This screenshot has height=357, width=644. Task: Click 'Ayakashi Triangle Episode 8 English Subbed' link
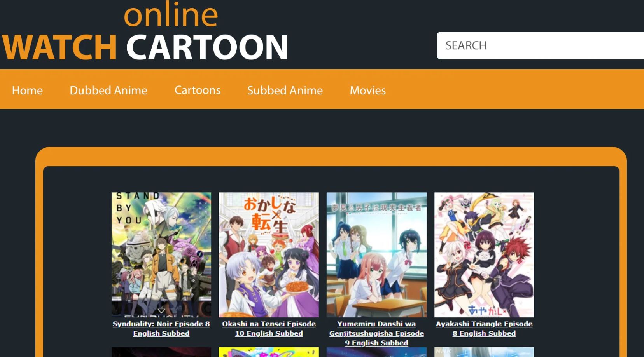[484, 329]
